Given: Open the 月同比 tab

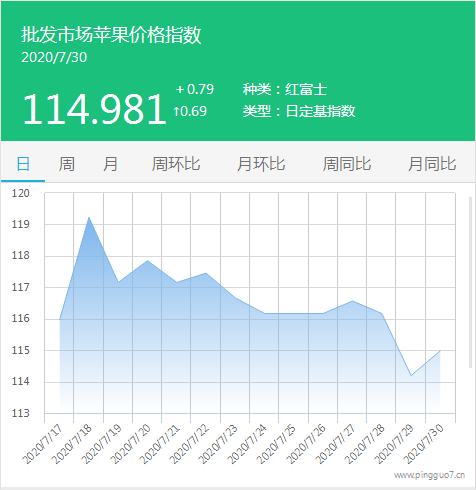Looking at the screenshot, I should pos(432,164).
